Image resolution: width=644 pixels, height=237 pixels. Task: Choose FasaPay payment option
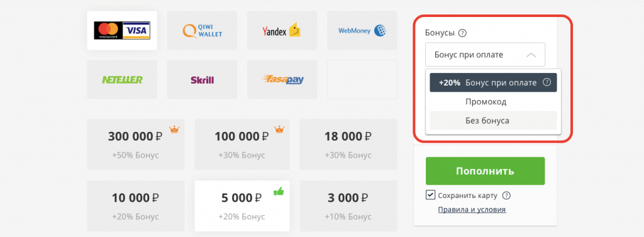pos(282,79)
